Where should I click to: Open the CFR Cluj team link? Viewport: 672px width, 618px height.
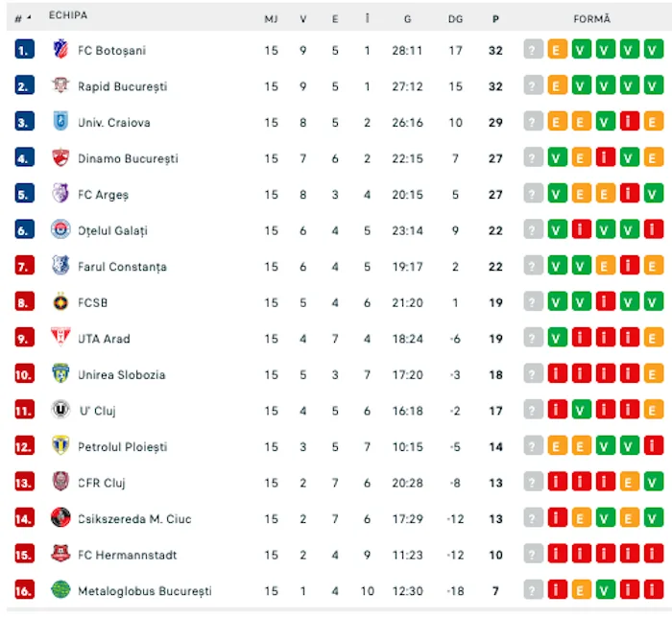tap(102, 483)
